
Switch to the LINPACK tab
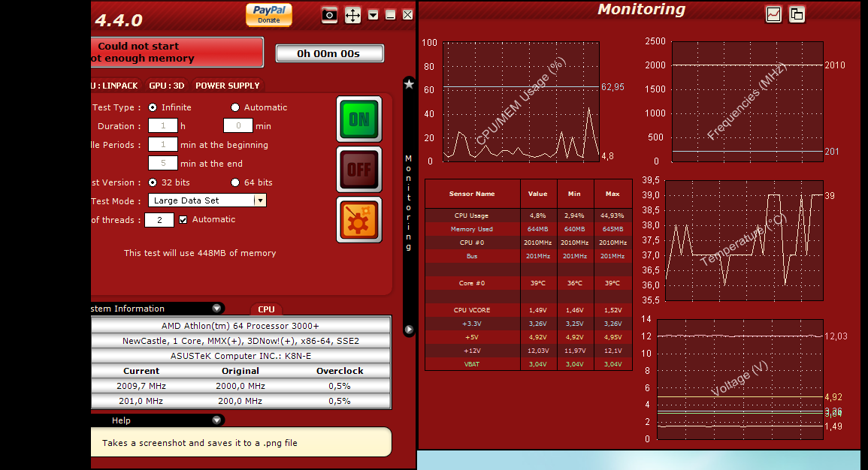115,86
